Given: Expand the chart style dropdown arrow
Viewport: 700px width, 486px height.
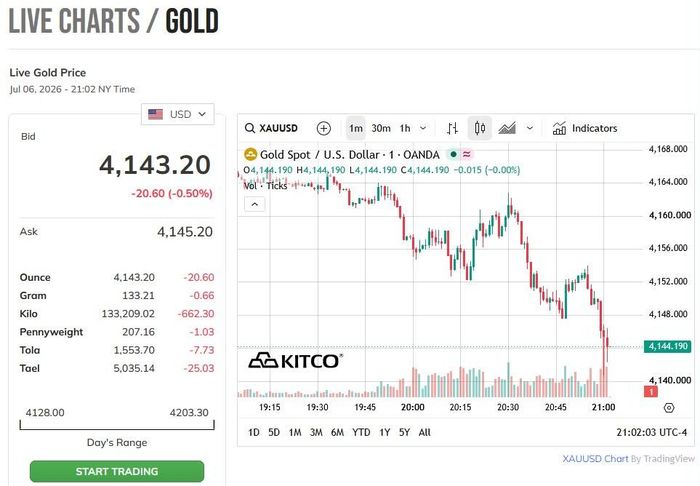Looking at the screenshot, I should coord(529,129).
